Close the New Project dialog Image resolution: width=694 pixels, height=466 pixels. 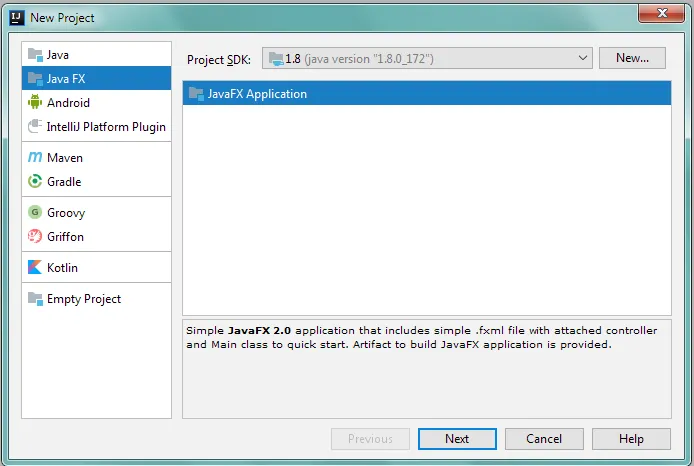(x=662, y=13)
